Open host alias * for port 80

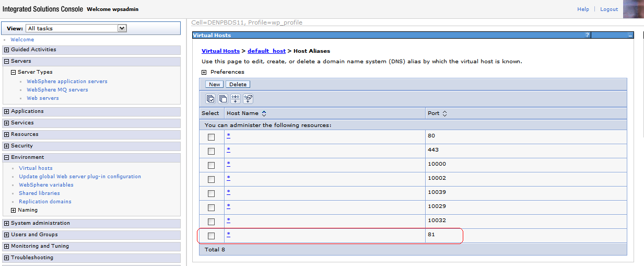[228, 135]
